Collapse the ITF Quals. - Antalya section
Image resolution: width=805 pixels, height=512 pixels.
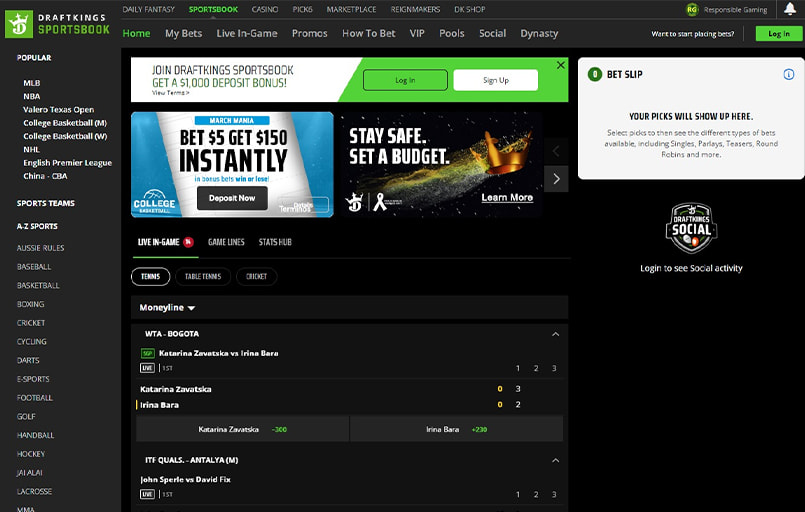(x=555, y=461)
